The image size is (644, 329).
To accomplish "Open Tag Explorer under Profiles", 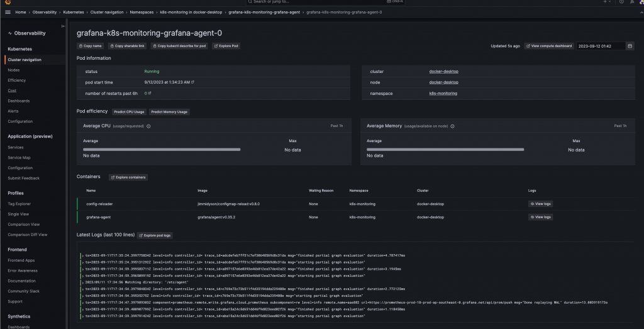I will coord(19,204).
